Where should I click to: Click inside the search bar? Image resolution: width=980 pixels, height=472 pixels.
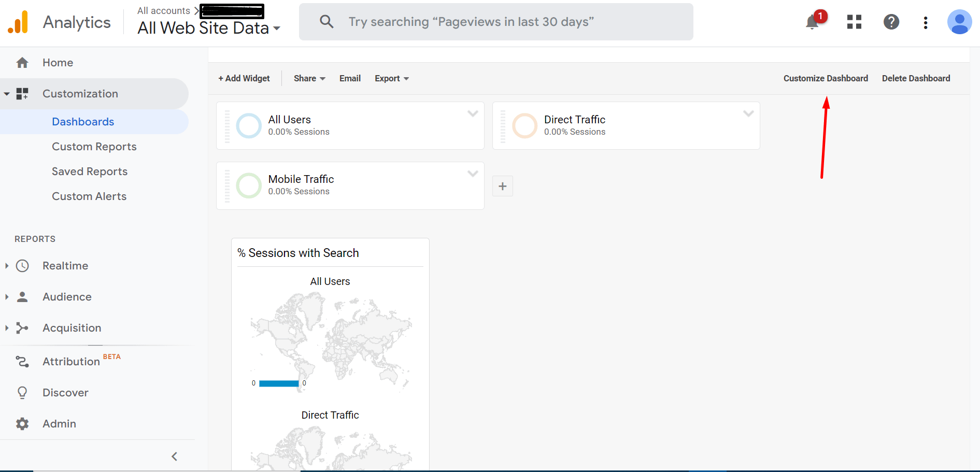tap(495, 22)
